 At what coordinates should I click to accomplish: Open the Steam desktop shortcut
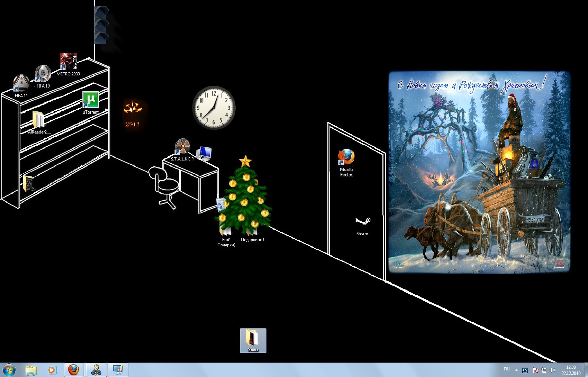tap(362, 227)
